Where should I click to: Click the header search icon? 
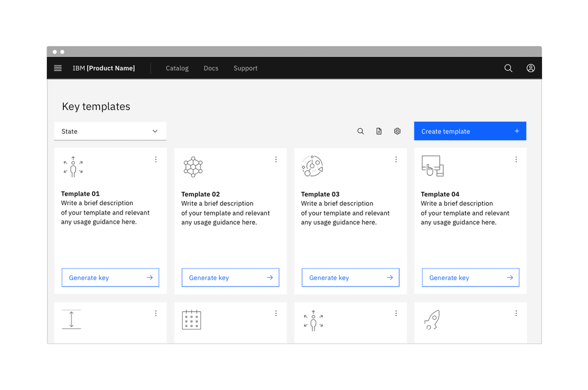click(508, 68)
